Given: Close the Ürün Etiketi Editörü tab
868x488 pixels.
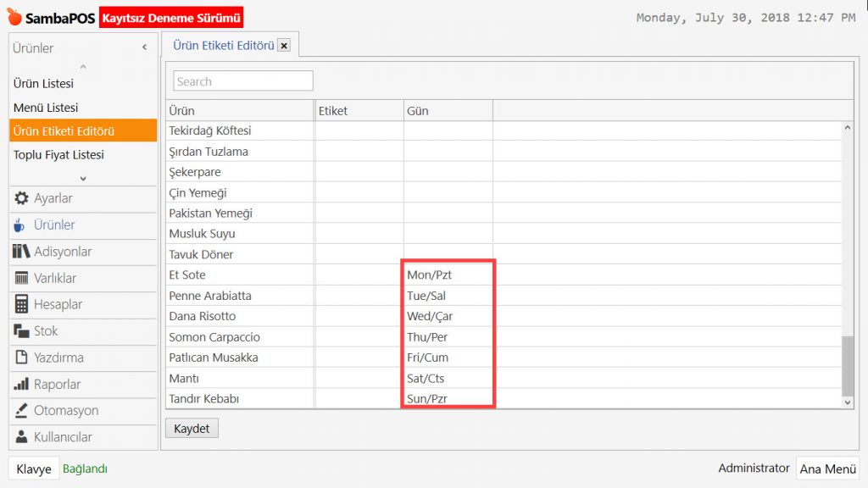Looking at the screenshot, I should (284, 46).
